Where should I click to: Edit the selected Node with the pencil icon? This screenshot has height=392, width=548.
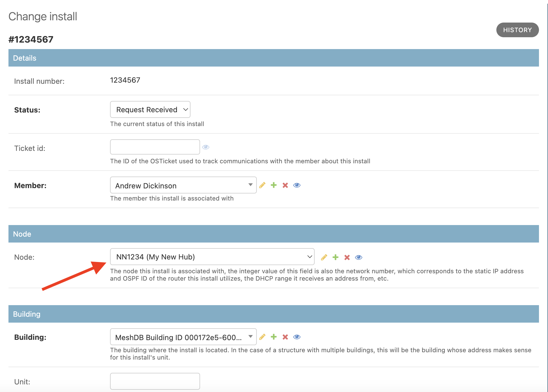324,257
